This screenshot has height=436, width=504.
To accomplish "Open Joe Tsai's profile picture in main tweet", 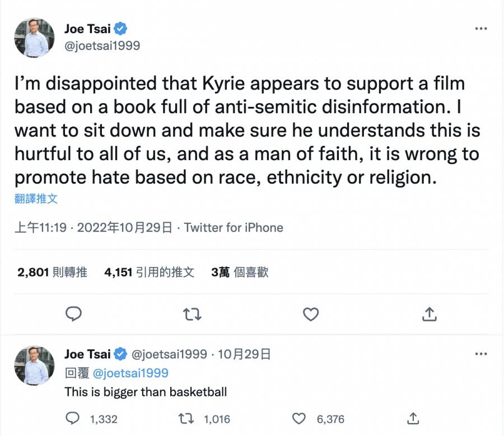I will coord(34,37).
